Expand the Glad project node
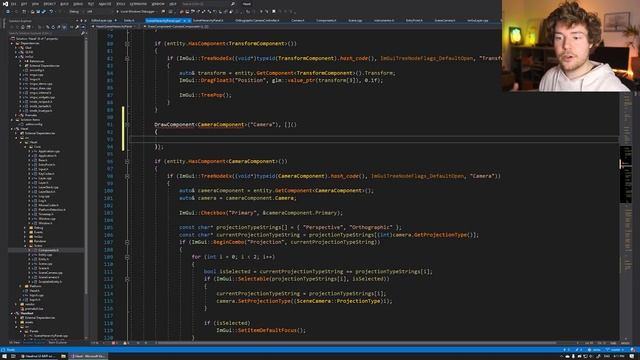The image size is (640, 360). coord(16,48)
